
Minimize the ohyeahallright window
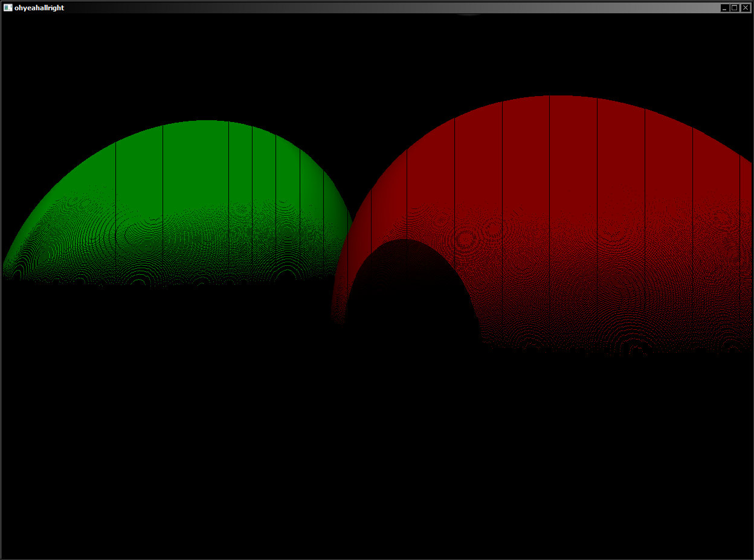[724, 8]
